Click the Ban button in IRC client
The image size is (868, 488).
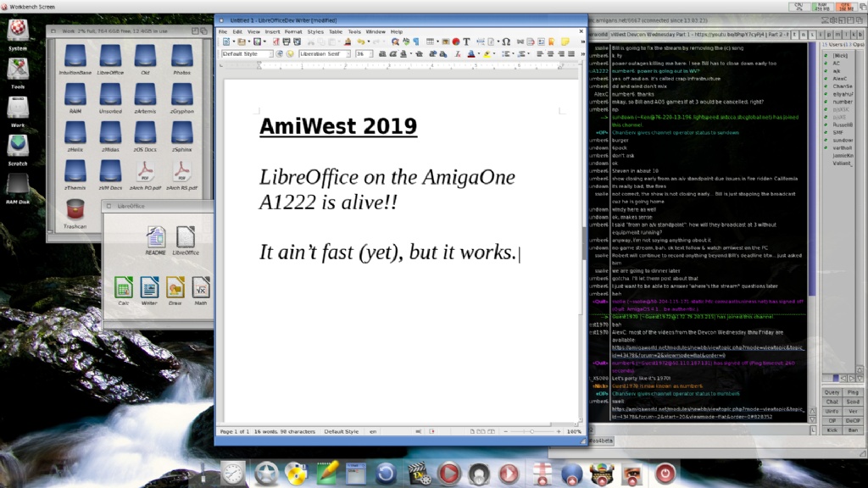tap(853, 430)
